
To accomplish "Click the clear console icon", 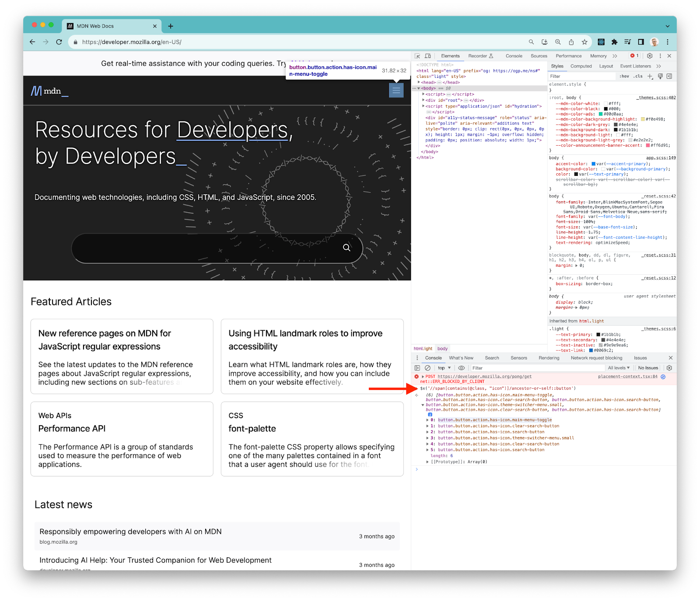I will 428,368.
